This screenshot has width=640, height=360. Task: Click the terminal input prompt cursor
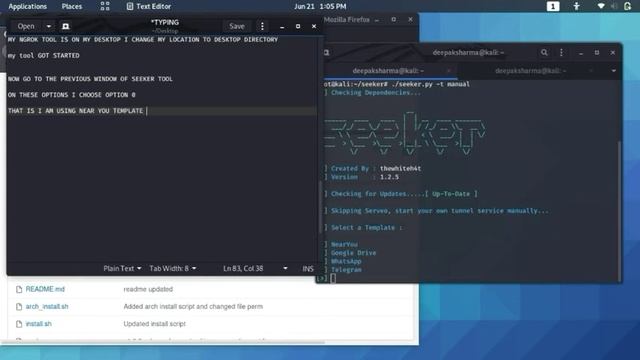coord(333,278)
